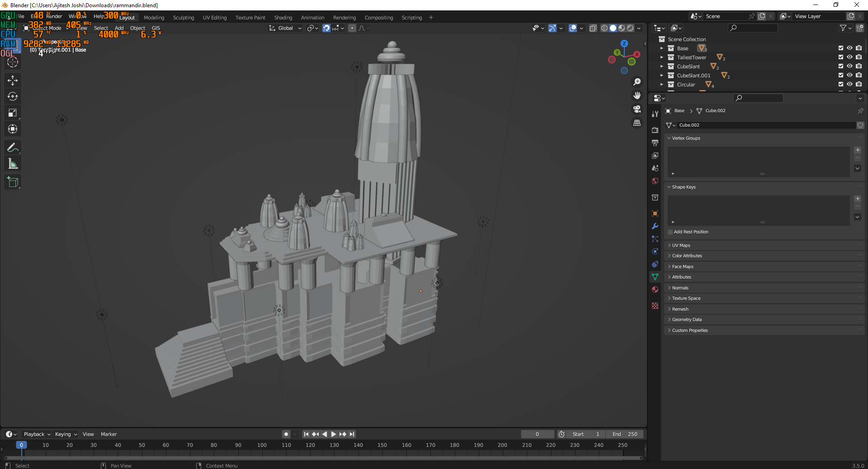The height and width of the screenshot is (469, 868).
Task: Expand Geometry Data panel
Action: tap(764, 320)
